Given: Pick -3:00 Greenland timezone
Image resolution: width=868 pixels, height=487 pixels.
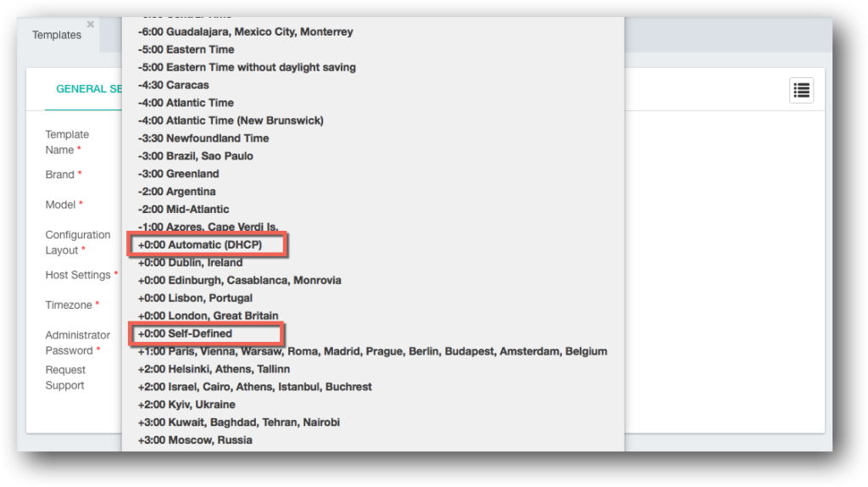Looking at the screenshot, I should (178, 173).
